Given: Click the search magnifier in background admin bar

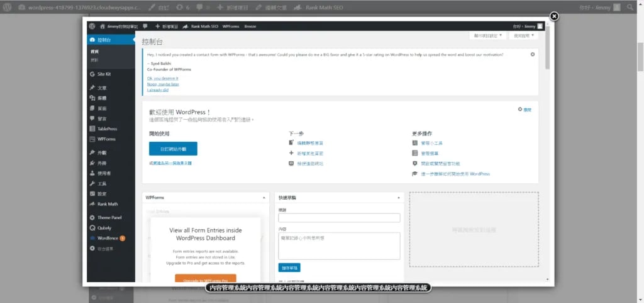Looking at the screenshot, I should click(630, 8).
